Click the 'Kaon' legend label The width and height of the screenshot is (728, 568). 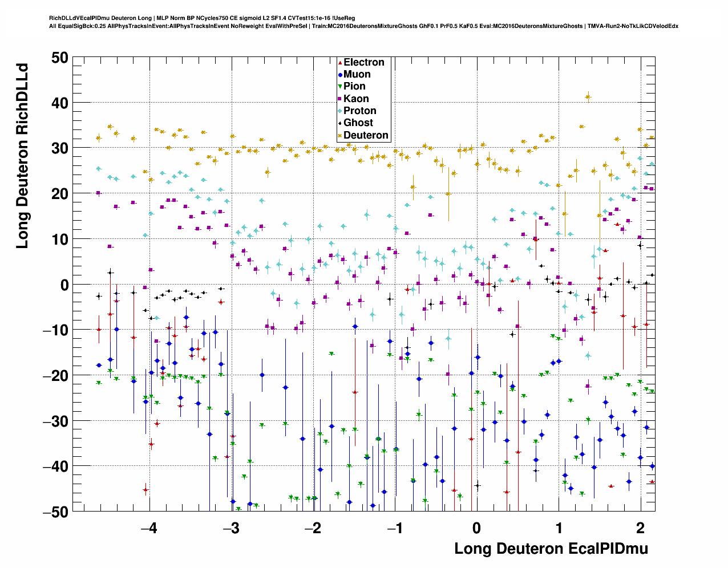click(356, 99)
